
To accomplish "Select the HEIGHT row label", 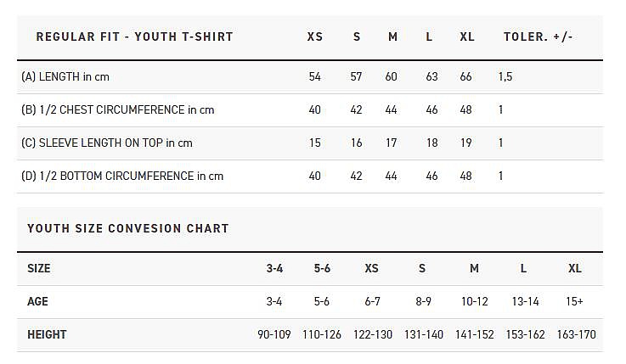I will 47,335.
